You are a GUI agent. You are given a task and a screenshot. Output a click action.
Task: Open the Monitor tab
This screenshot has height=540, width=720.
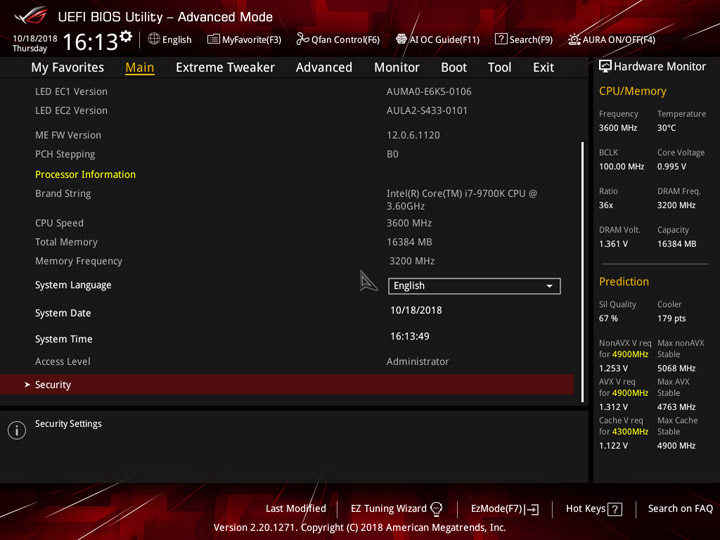pos(397,68)
